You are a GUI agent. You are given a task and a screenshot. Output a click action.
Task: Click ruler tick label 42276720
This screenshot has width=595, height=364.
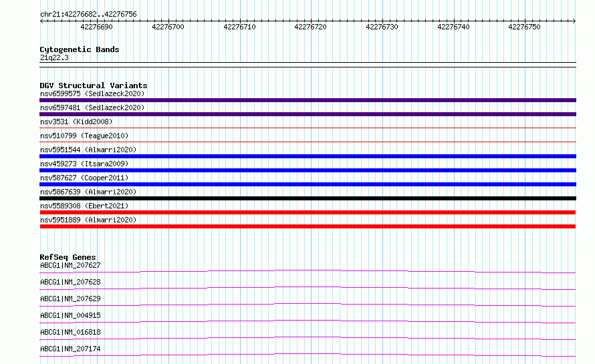click(x=310, y=27)
